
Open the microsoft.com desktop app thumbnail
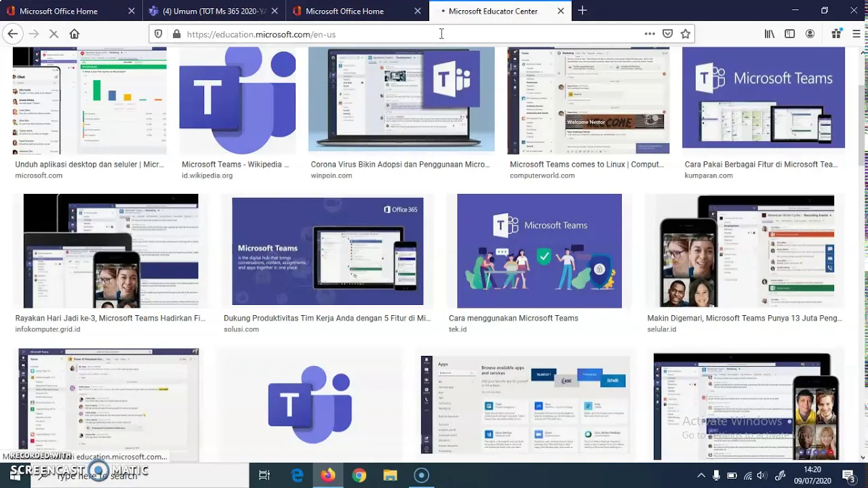[x=90, y=101]
